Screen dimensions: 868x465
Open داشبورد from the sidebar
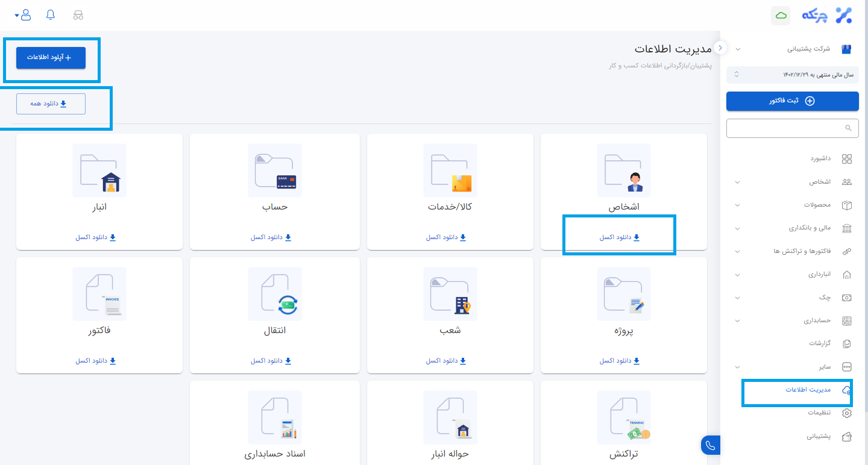pos(820,159)
